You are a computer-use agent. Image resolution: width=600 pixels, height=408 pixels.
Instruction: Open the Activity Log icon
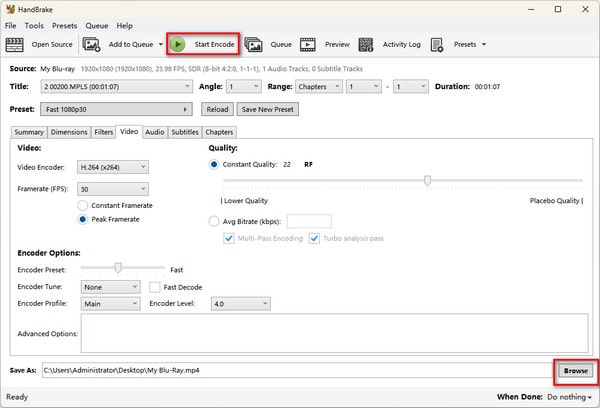(x=366, y=44)
